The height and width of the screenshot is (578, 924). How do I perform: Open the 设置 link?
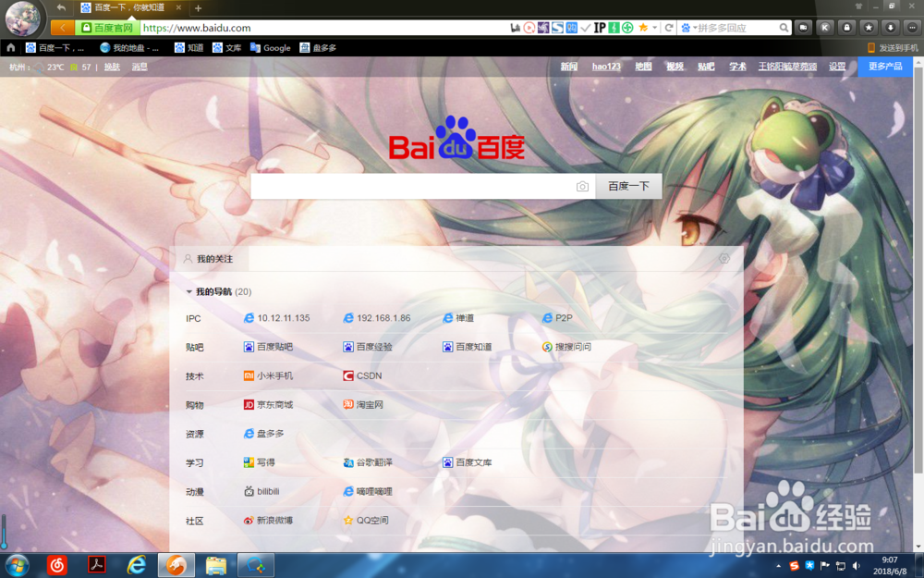[837, 67]
